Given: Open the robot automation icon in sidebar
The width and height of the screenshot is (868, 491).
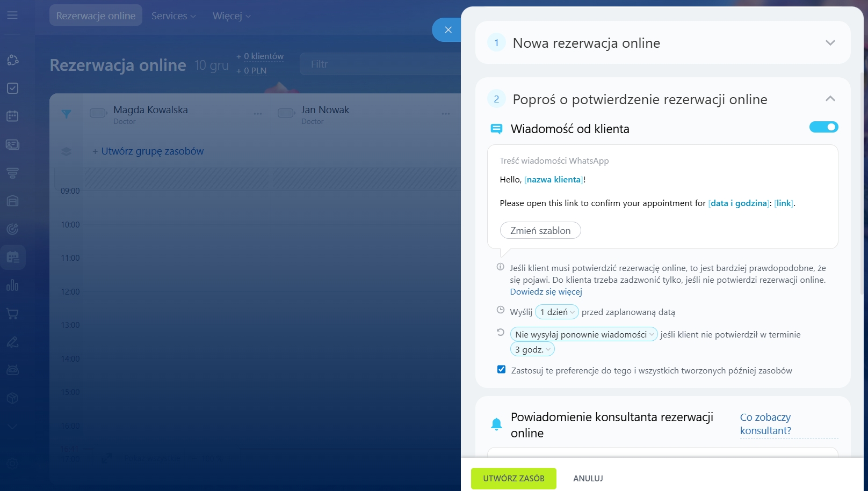Looking at the screenshot, I should (12, 370).
